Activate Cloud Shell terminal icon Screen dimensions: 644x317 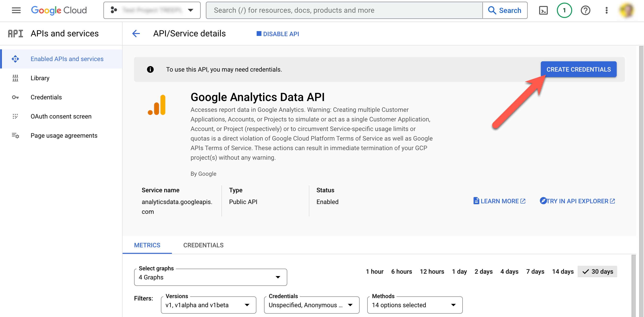(543, 10)
